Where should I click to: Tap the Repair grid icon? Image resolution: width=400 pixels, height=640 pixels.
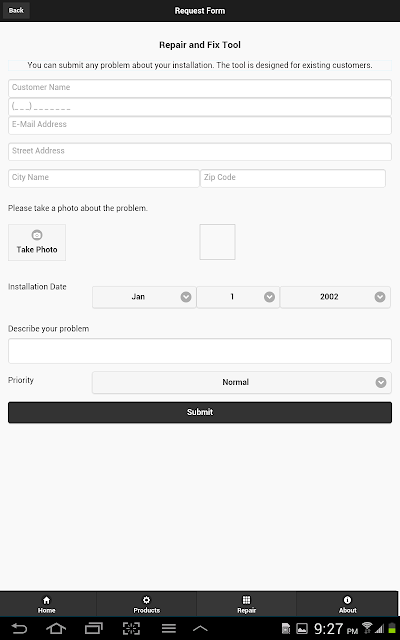[x=247, y=600]
